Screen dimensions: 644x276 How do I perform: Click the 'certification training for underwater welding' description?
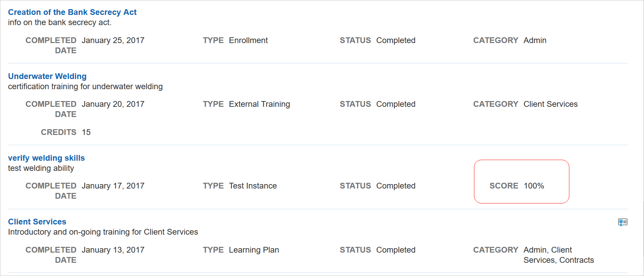coord(85,86)
